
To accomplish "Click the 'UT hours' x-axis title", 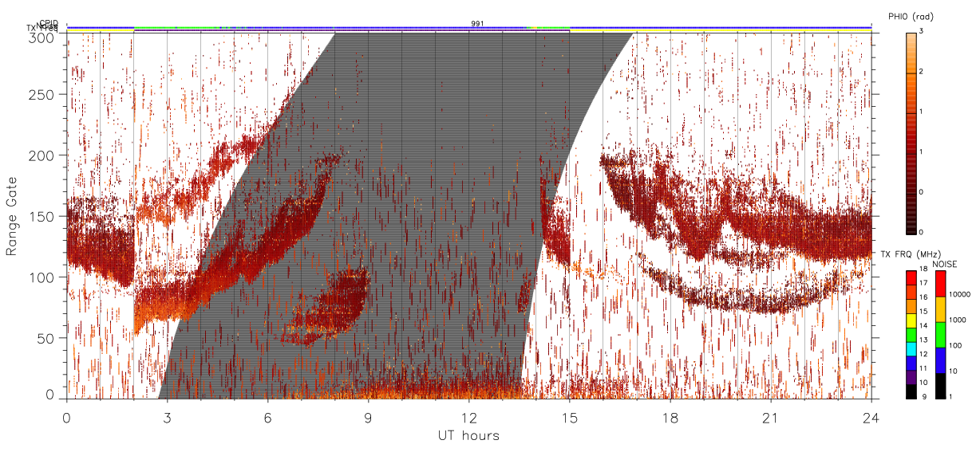I will pyautogui.click(x=468, y=436).
